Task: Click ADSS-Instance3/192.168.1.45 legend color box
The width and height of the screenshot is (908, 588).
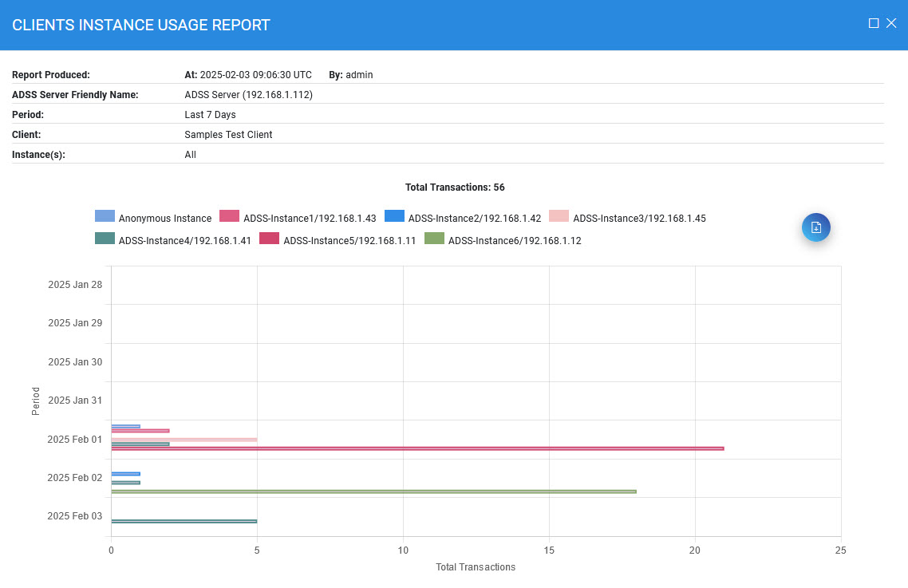Action: [559, 216]
